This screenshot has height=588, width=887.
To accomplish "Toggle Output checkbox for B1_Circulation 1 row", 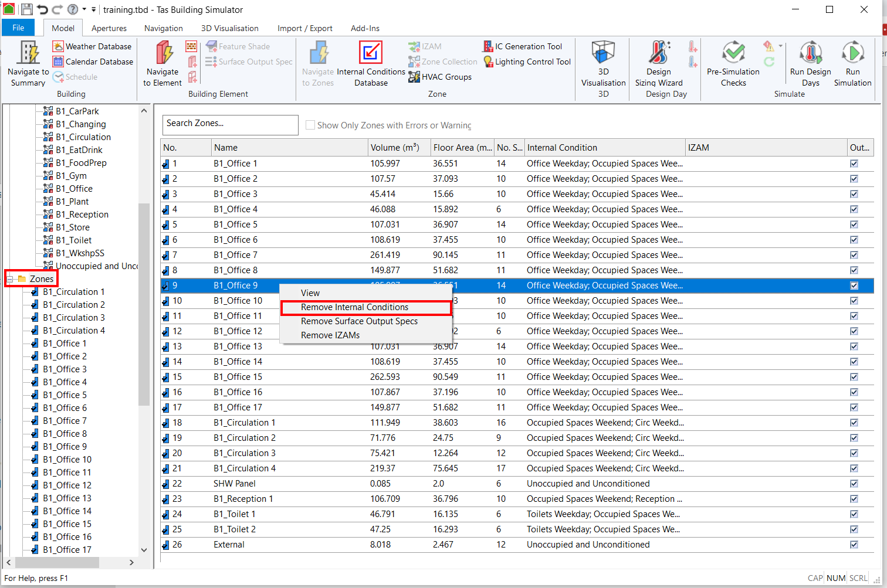I will tap(854, 423).
